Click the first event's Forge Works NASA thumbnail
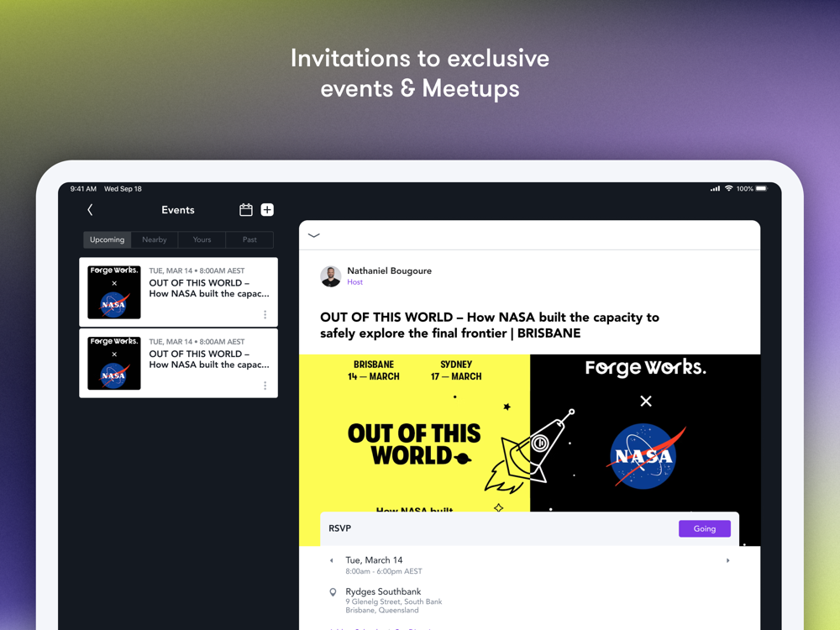The width and height of the screenshot is (840, 630). (114, 292)
